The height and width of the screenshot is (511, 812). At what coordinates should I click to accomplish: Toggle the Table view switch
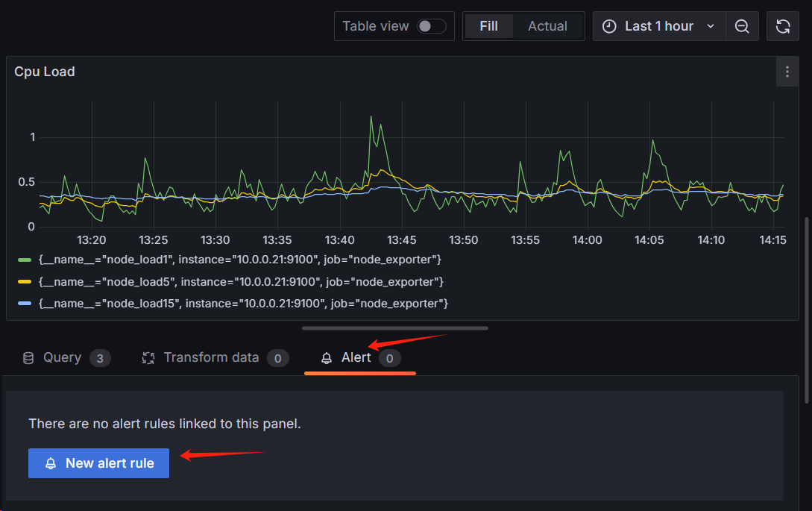431,26
